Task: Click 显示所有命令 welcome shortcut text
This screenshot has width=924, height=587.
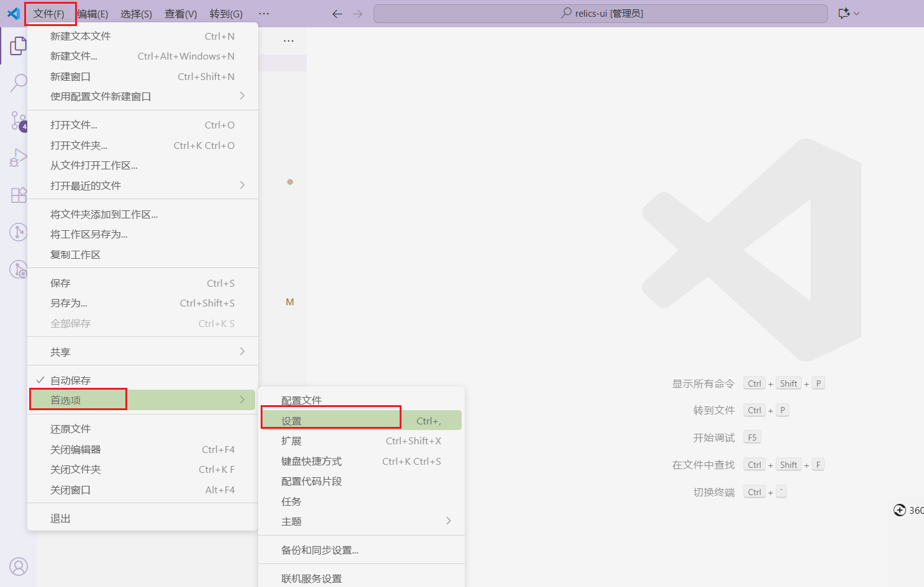Action: (x=703, y=383)
